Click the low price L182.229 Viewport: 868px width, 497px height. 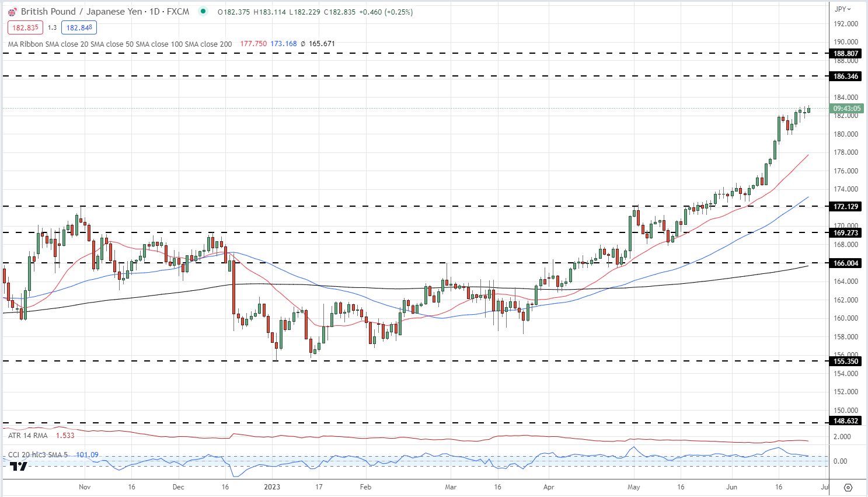coord(305,12)
